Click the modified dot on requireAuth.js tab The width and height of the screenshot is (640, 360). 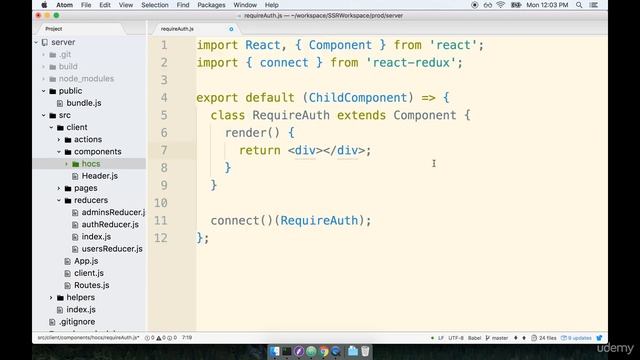click(231, 29)
